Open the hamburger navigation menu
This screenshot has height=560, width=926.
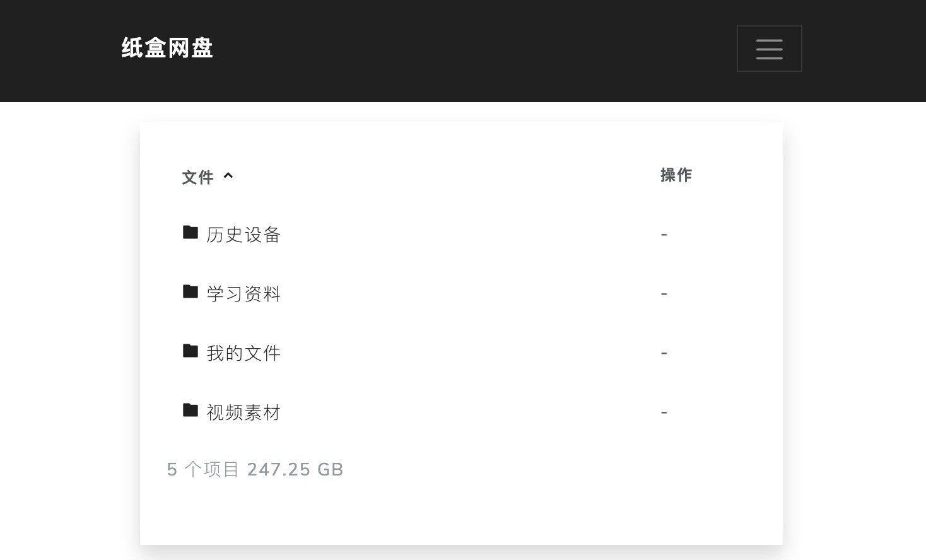click(x=769, y=49)
